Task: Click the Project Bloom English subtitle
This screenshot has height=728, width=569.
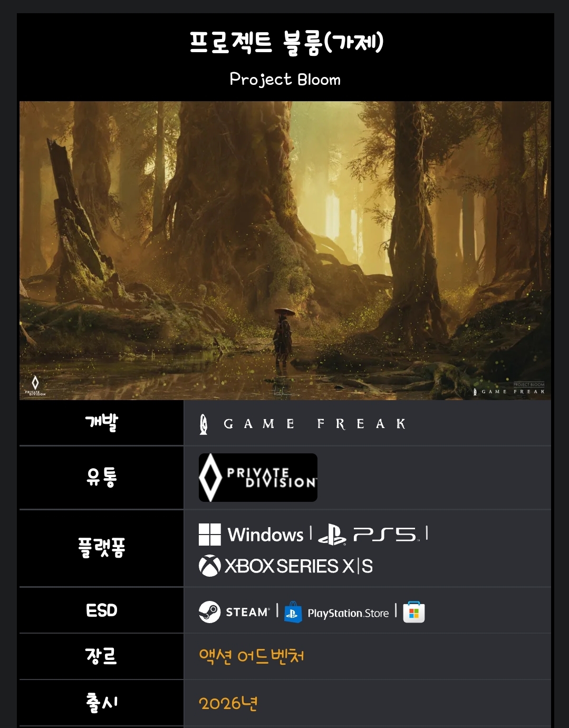Action: [285, 80]
